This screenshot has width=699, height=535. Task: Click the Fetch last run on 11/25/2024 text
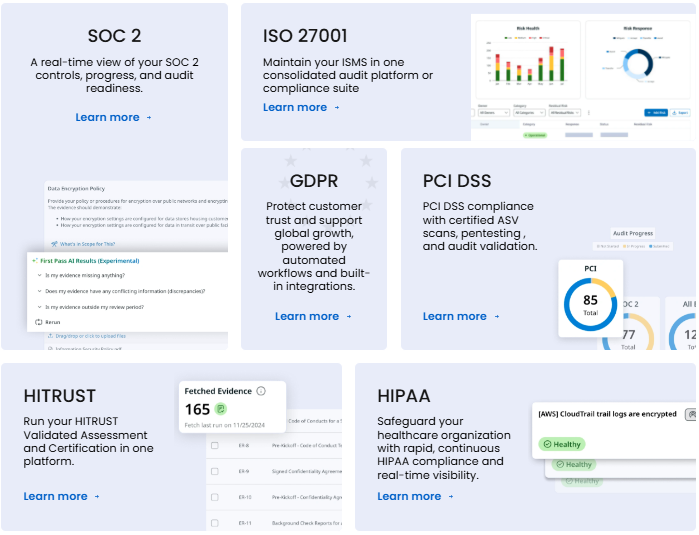coord(224,425)
